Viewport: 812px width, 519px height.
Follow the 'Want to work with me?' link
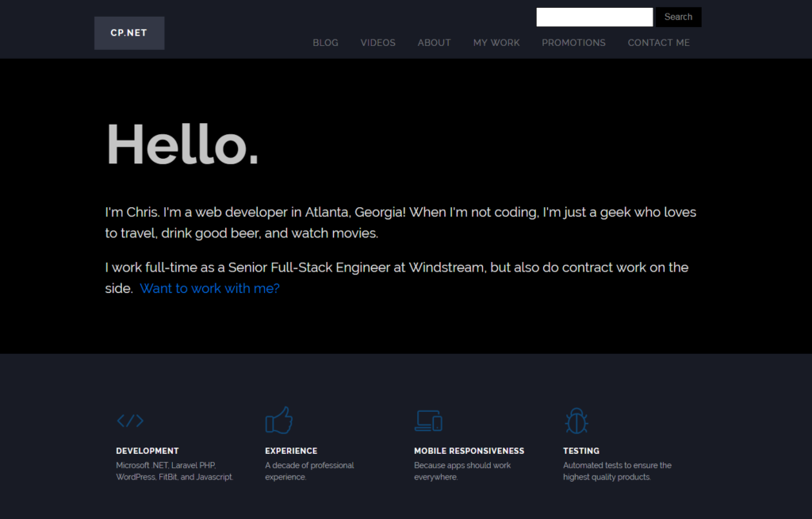[x=209, y=288]
